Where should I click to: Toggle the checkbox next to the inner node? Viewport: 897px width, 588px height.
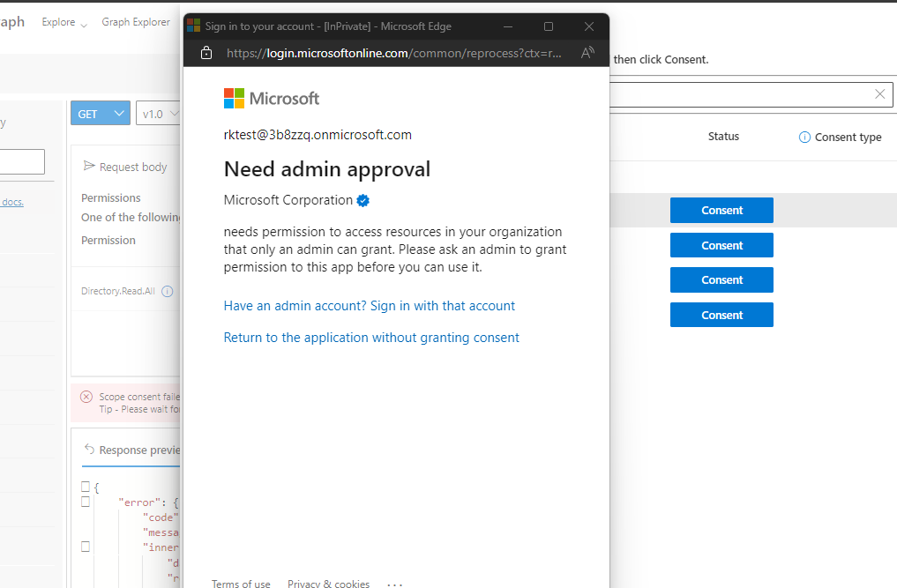(x=85, y=546)
